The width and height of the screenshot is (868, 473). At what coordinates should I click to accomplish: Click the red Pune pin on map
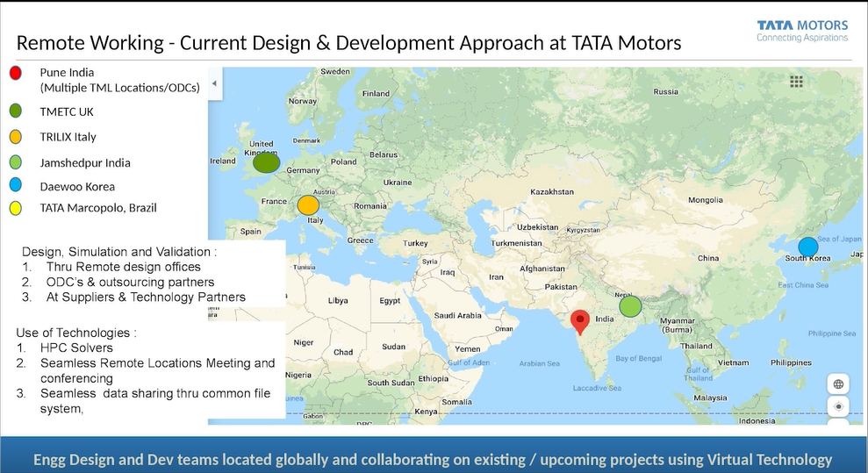[578, 321]
